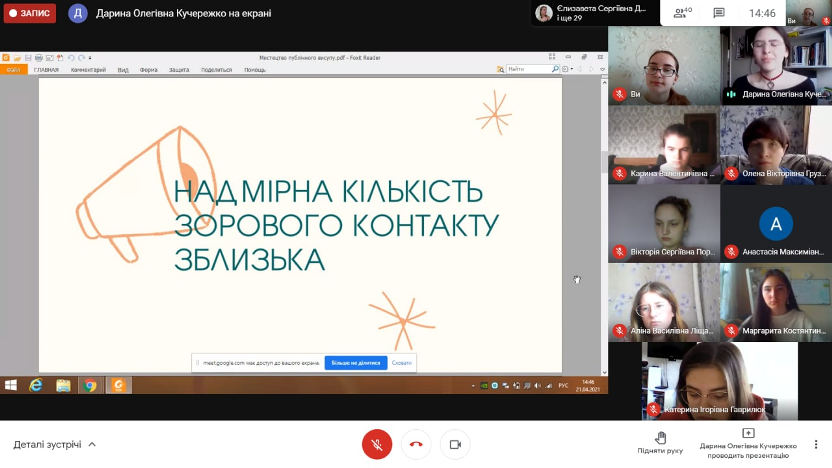The height and width of the screenshot is (468, 832).
Task: Click the Сховати link
Action: tap(401, 363)
